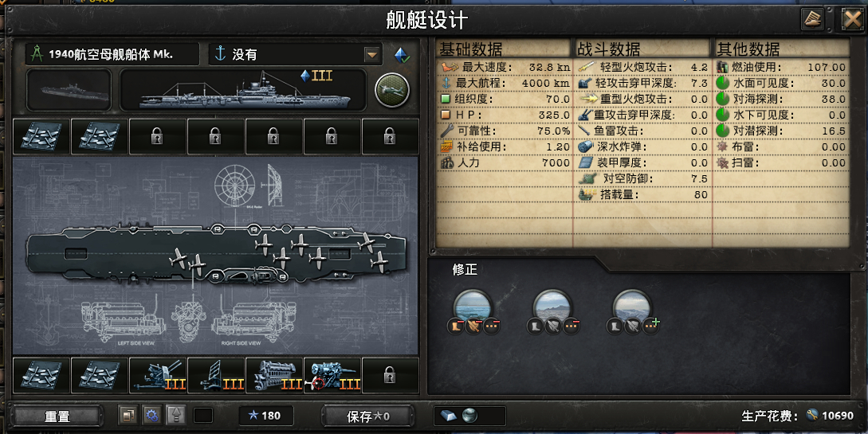The width and height of the screenshot is (868, 434).
Task: Click the first ocean terrain modifier icon
Action: click(x=472, y=307)
